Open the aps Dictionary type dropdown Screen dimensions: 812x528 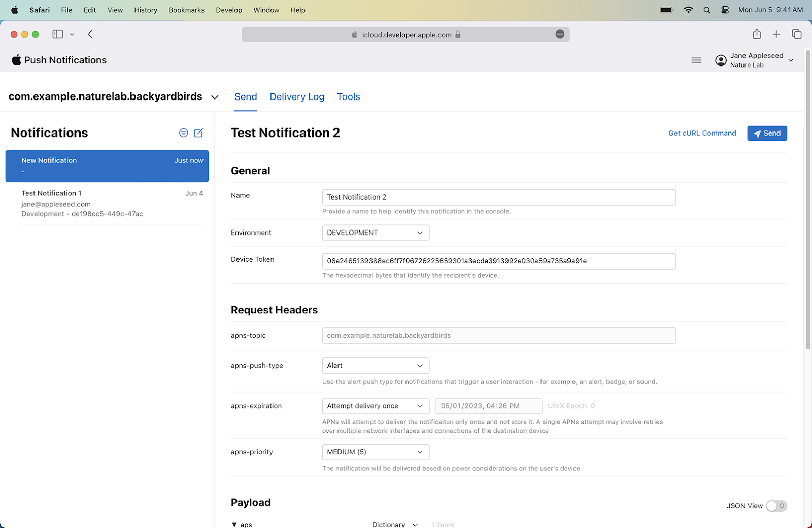click(395, 524)
